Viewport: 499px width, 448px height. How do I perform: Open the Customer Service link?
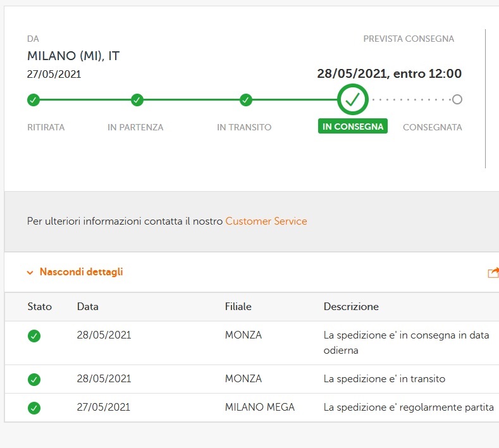(x=266, y=221)
